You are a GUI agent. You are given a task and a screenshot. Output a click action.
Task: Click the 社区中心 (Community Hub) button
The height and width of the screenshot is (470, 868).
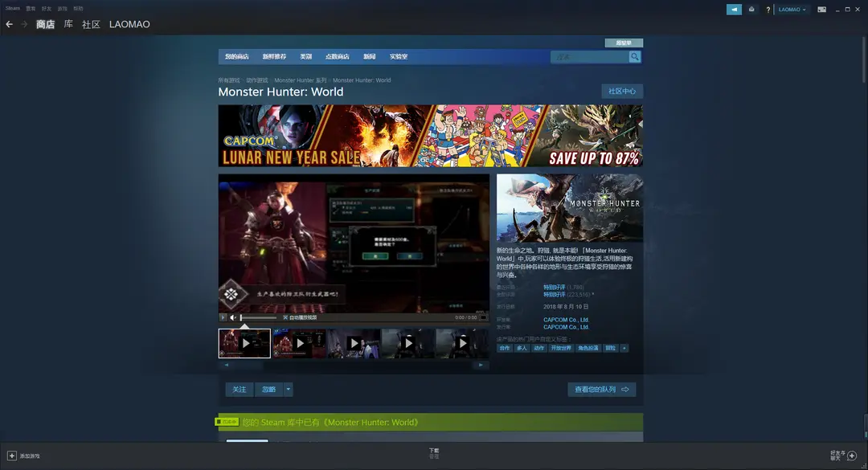(622, 92)
